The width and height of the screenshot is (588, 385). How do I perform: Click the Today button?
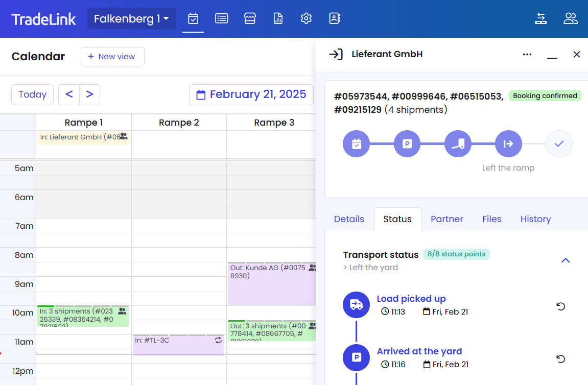[x=33, y=94]
